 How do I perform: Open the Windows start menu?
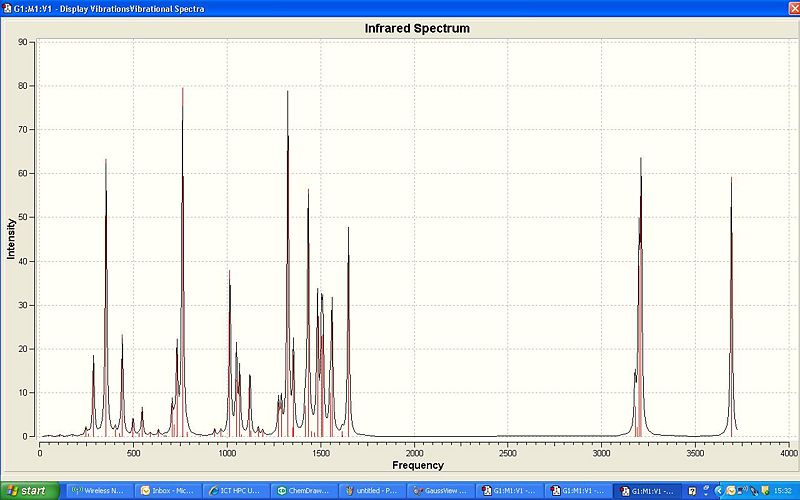coord(30,491)
